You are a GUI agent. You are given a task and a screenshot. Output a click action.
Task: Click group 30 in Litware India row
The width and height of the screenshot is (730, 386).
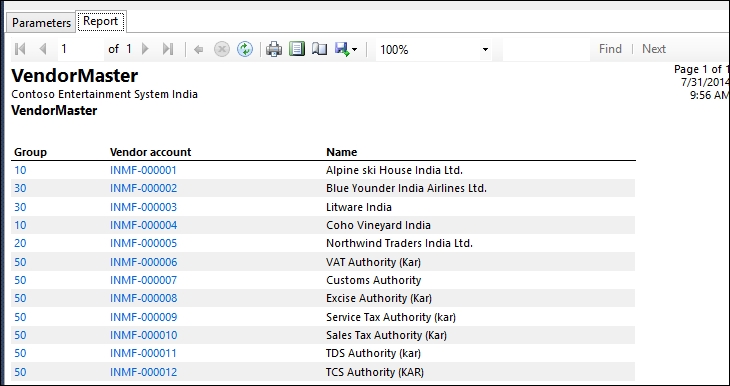(20, 207)
